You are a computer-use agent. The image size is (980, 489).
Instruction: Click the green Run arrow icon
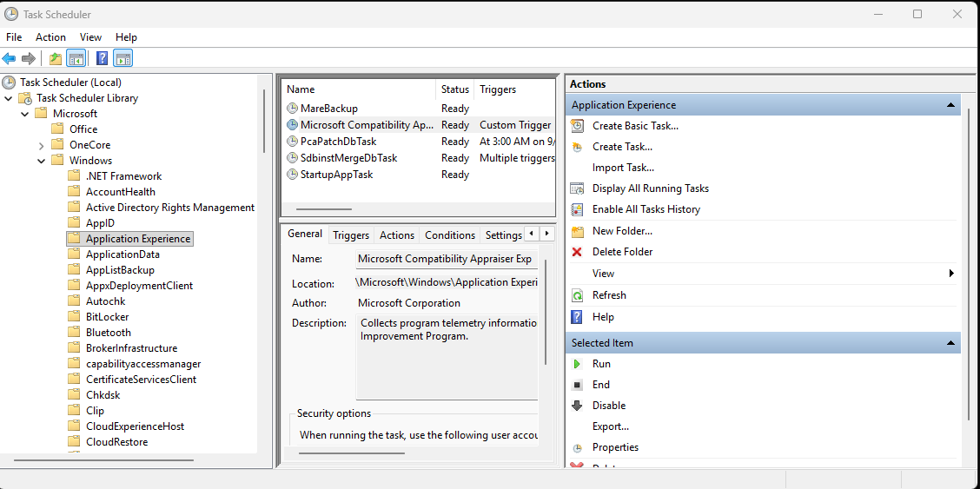pyautogui.click(x=578, y=363)
